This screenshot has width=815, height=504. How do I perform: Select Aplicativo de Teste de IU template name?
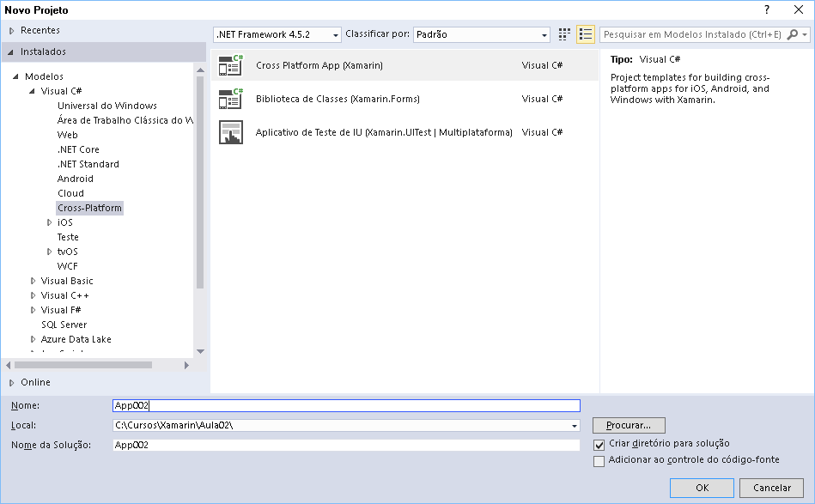(x=384, y=132)
